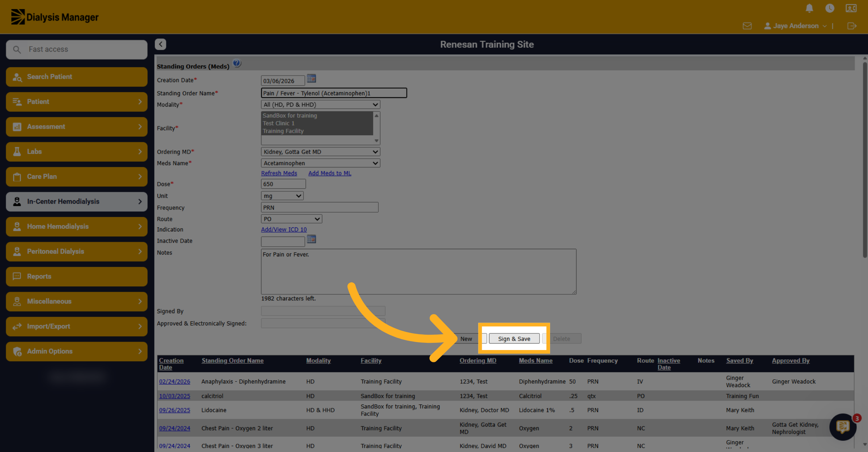The image size is (868, 452).
Task: Click the Standing Order Name field
Action: (x=334, y=93)
